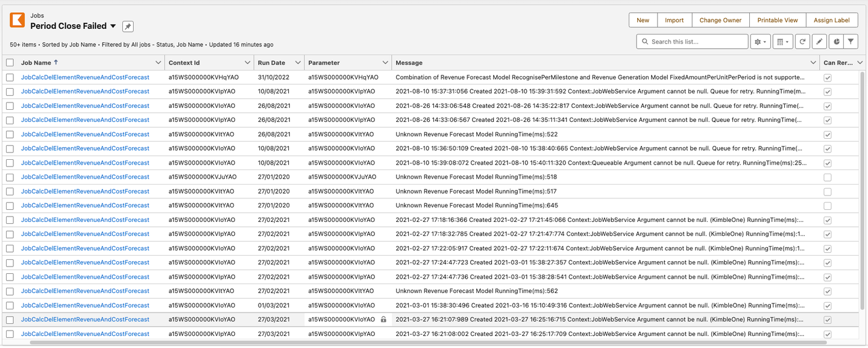The image size is (868, 348).
Task: Click the magnifier icon in the search box
Action: pyautogui.click(x=645, y=42)
